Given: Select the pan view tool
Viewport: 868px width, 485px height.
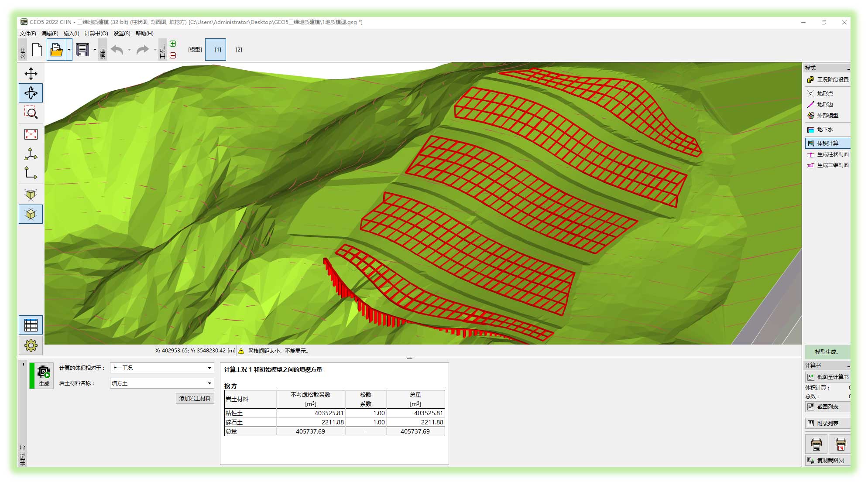Looking at the screenshot, I should [x=31, y=73].
